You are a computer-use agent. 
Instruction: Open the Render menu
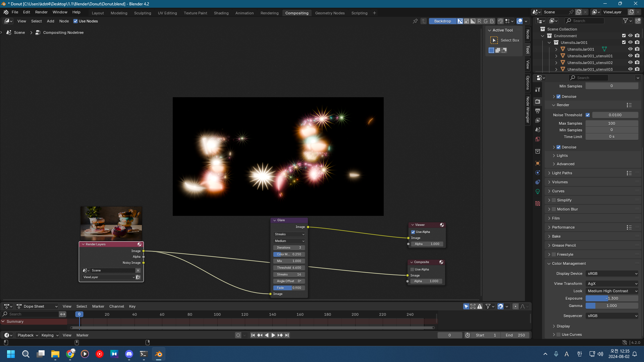pyautogui.click(x=41, y=12)
